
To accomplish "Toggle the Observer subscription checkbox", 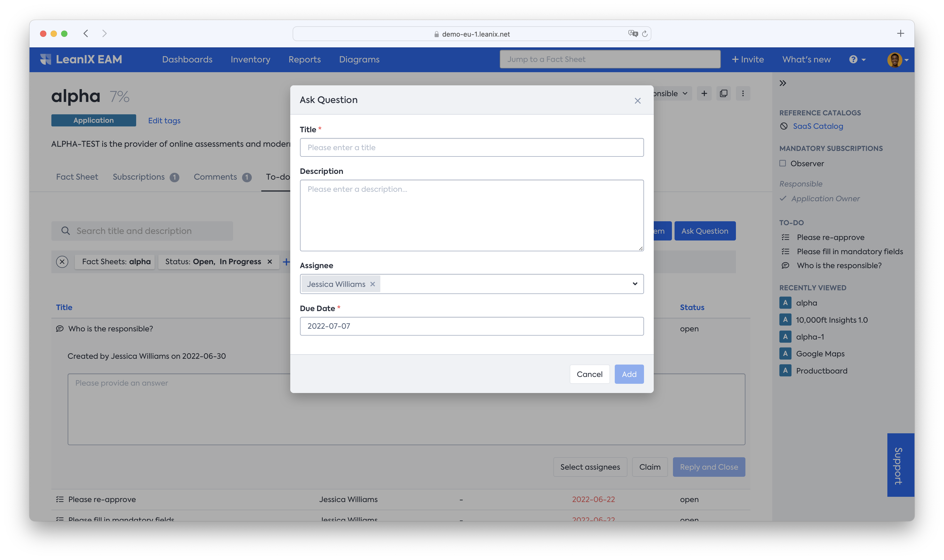I will 783,163.
